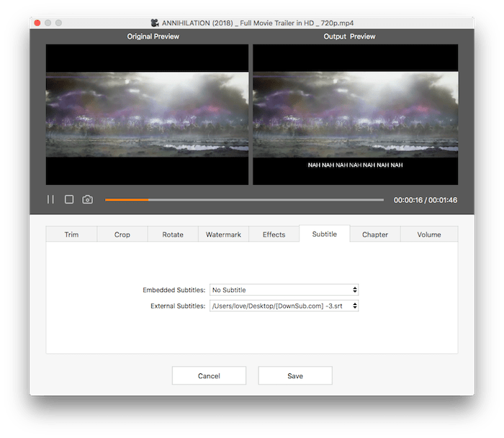This screenshot has height=438, width=504.
Task: Click the Cancel button
Action: 209,375
